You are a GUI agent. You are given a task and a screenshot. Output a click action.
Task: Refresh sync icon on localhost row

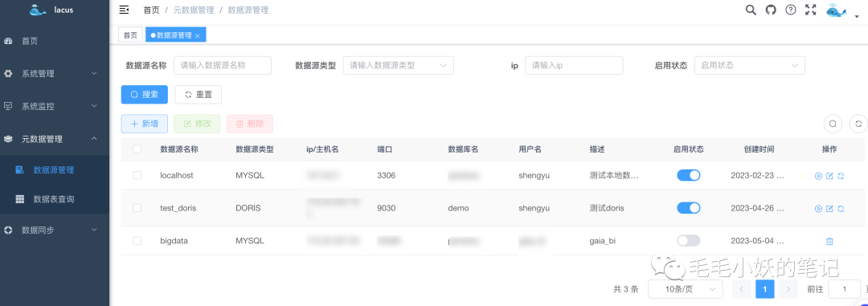click(841, 176)
